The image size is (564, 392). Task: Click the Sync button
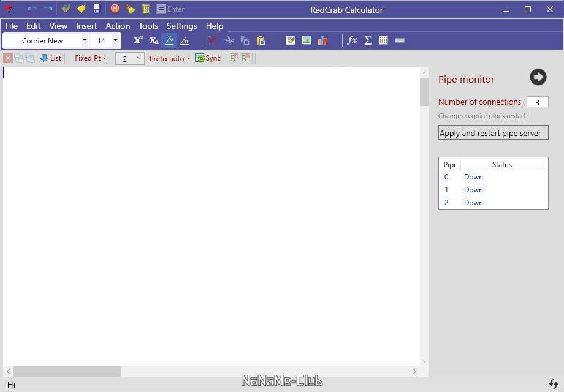pos(208,58)
